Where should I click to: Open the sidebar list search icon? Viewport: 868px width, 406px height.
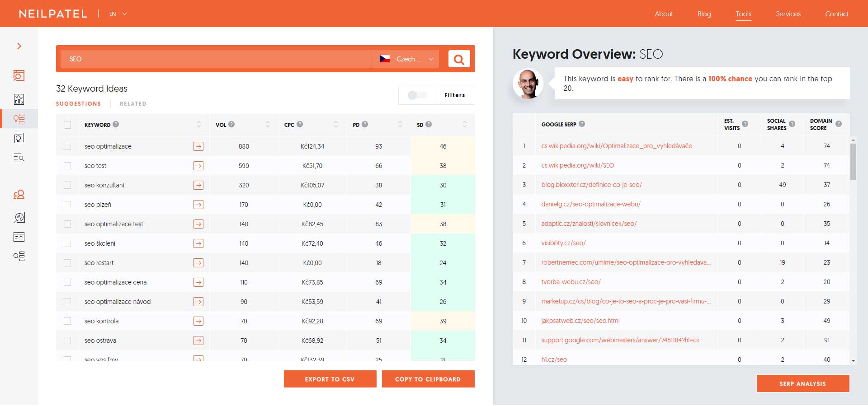19,158
